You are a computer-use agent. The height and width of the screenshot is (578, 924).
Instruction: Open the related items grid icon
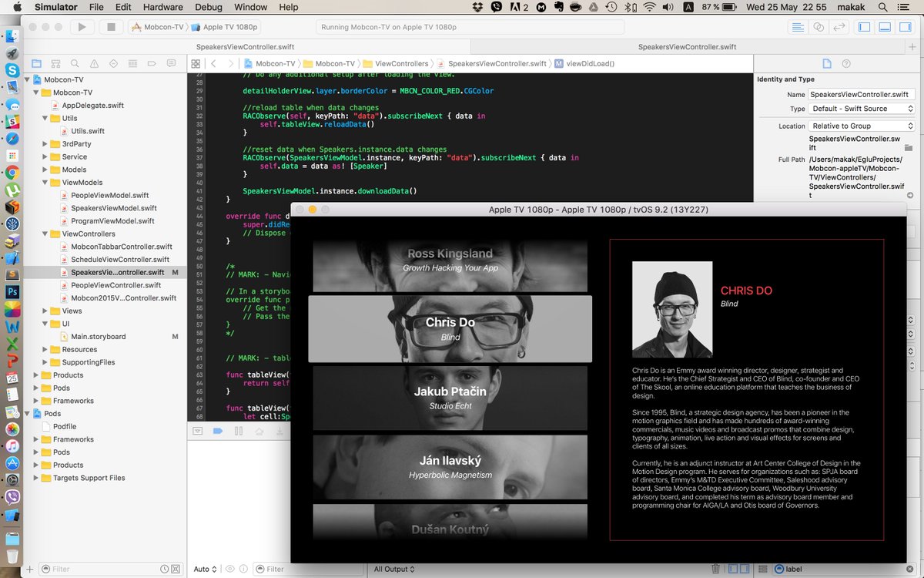197,63
